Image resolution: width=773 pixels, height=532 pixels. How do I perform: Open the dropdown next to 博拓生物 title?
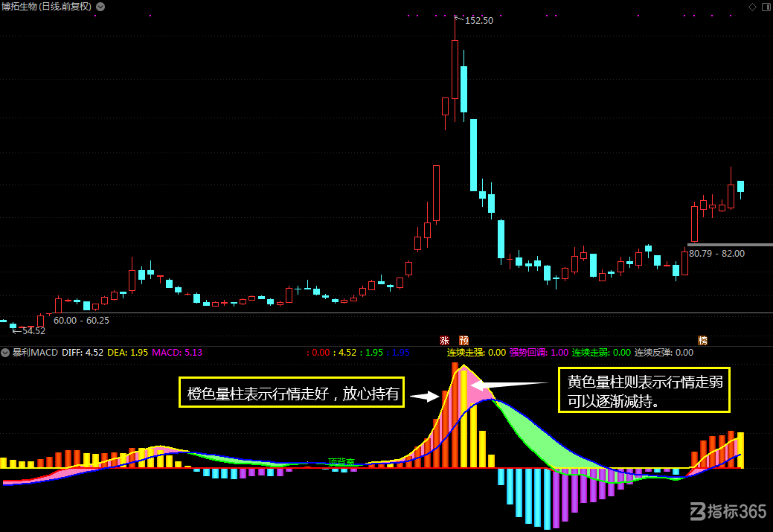100,7
